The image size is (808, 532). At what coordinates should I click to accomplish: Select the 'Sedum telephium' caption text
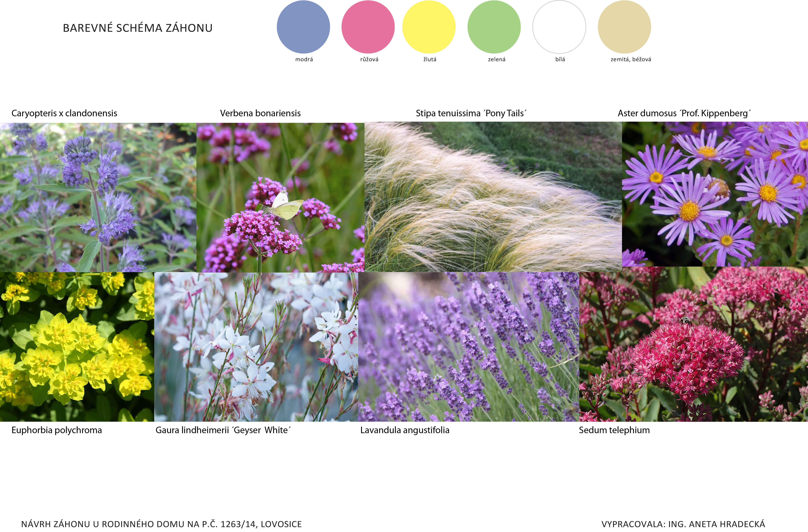click(614, 430)
